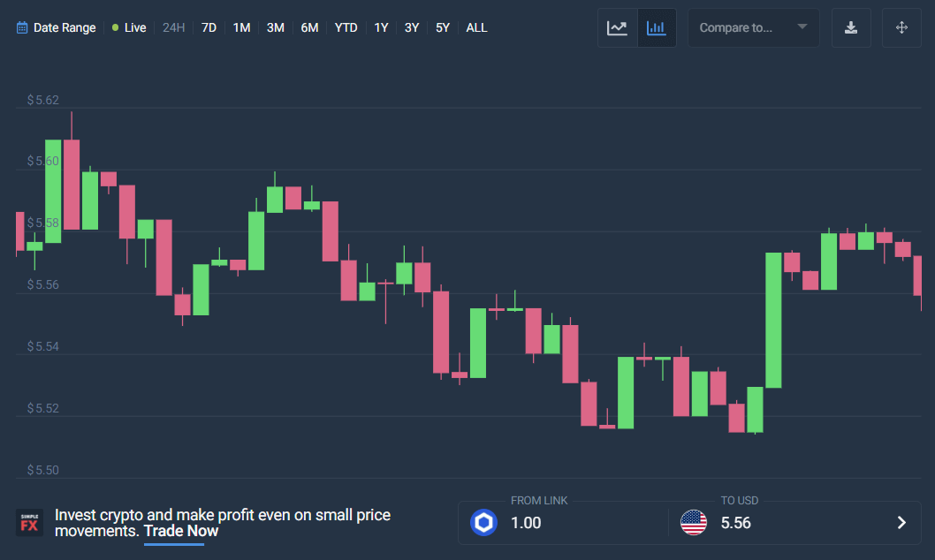
Task: Expand converter with right chevron arrow
Action: [x=901, y=523]
